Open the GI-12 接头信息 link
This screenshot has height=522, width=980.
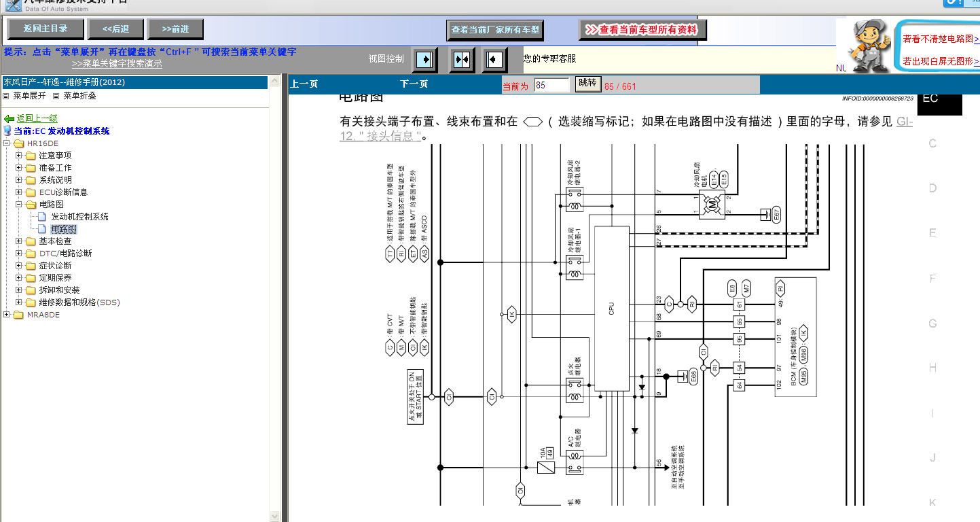click(x=626, y=128)
